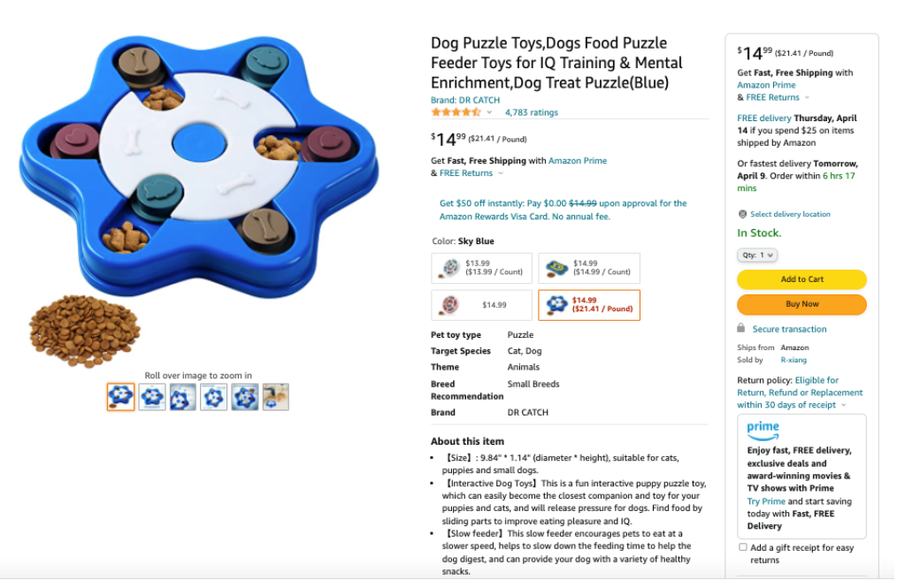The width and height of the screenshot is (897, 588).
Task: Expand the star rating breakdown chevron
Action: click(x=489, y=112)
